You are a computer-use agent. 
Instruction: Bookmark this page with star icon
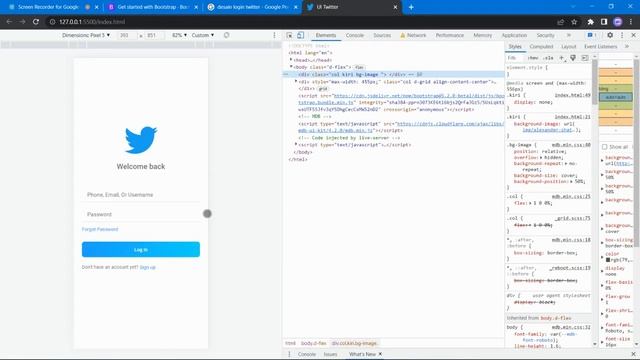tap(574, 22)
